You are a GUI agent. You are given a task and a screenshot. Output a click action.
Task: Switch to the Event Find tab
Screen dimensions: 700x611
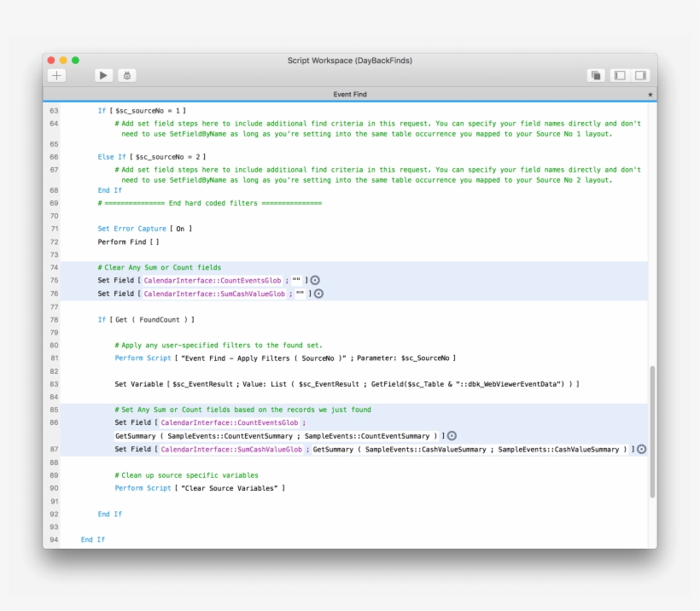pyautogui.click(x=350, y=94)
